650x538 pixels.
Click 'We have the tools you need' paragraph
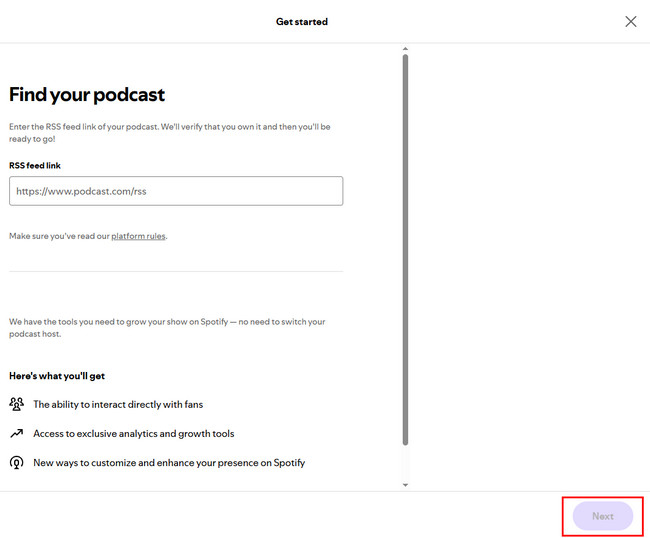pyautogui.click(x=167, y=327)
